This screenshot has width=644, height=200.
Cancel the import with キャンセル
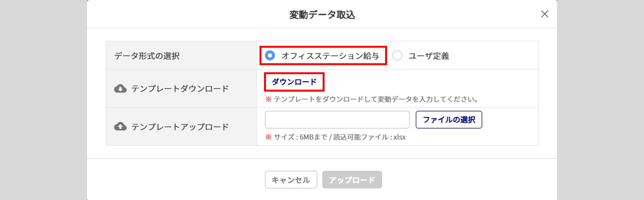(291, 180)
